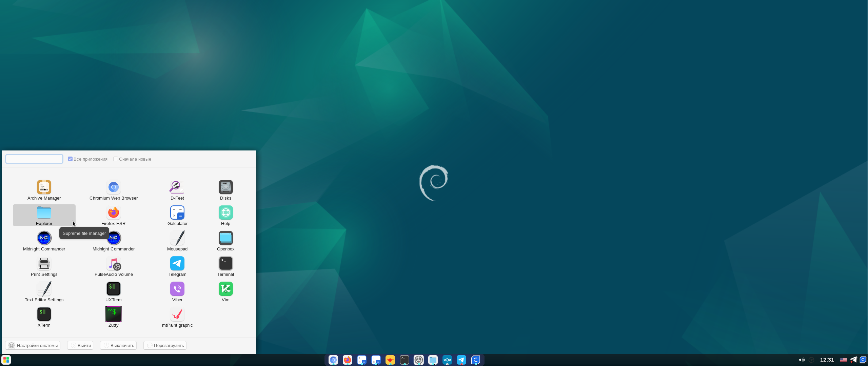The width and height of the screenshot is (868, 366).
Task: Enable the Сначала новые checkbox
Action: tap(116, 159)
